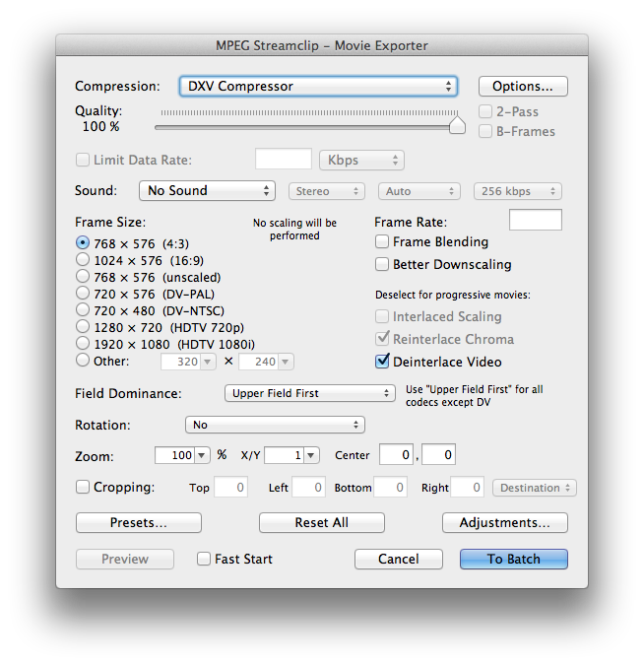Click the X/Y value field showing 1
This screenshot has width=644, height=666.
[x=285, y=455]
